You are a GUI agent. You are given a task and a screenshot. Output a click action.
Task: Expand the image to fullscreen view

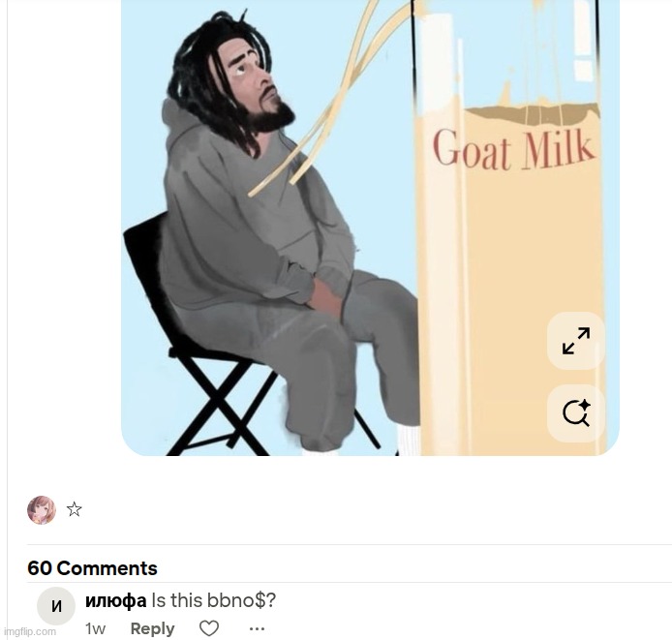point(575,341)
